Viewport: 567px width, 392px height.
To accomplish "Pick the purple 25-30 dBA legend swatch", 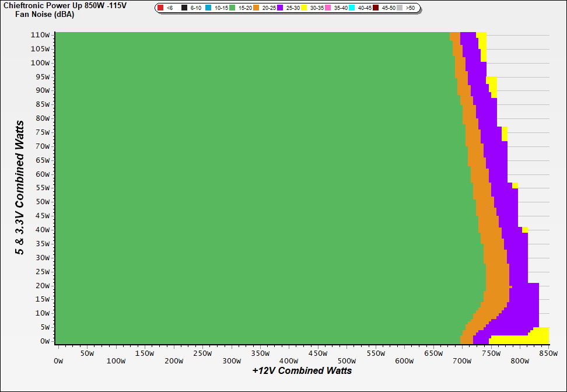I will (280, 8).
